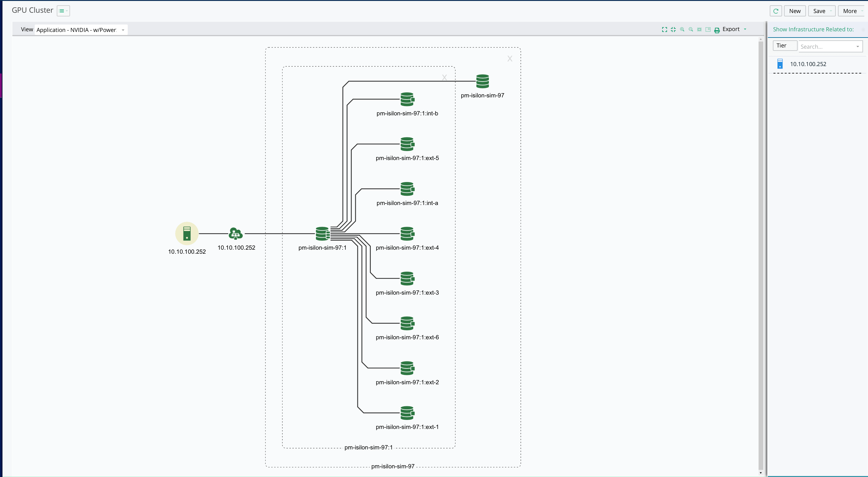Zoom in on the topology map
The image size is (868, 477).
coord(682,30)
